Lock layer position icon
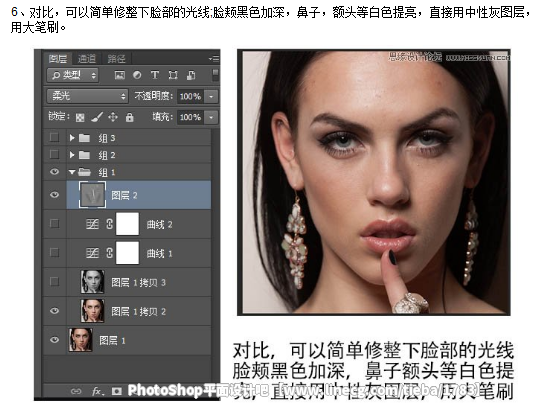The height and width of the screenshot is (409, 536). tap(113, 117)
